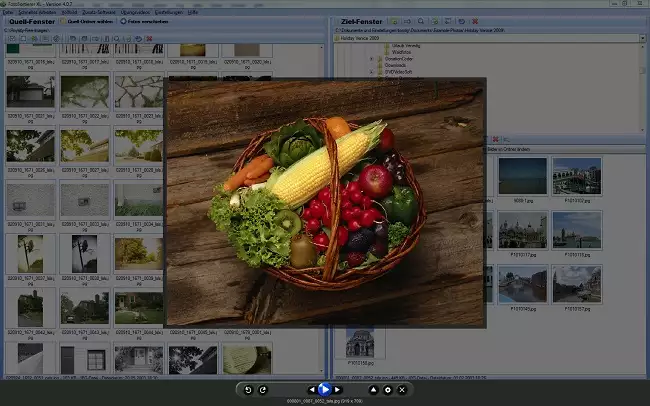Click the Quell-Ordner wählen button
This screenshot has width=650, height=406.
click(x=88, y=20)
